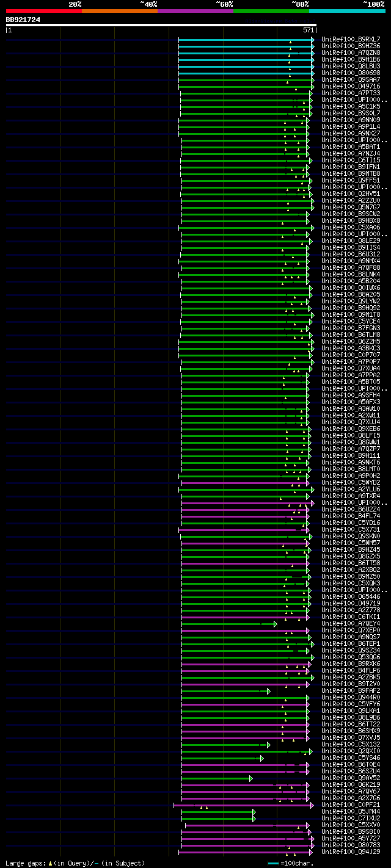Click the UniRef100_C5X132 label
This screenshot has height=868, width=391.
[351, 744]
